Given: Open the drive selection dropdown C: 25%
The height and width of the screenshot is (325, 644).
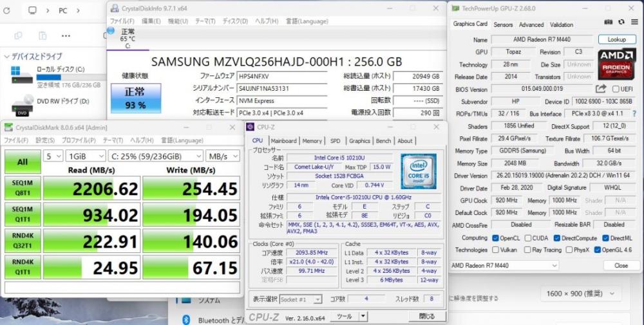Looking at the screenshot, I should click(156, 156).
